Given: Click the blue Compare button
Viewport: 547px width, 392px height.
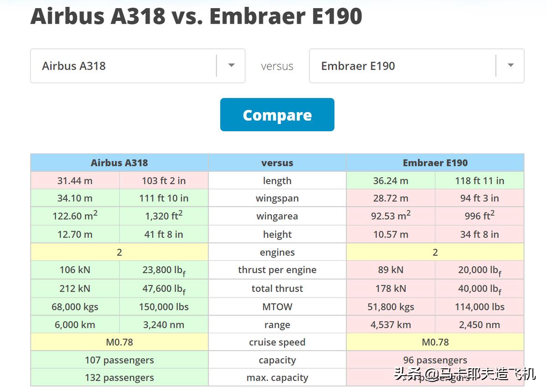Looking at the screenshot, I should click(x=277, y=115).
